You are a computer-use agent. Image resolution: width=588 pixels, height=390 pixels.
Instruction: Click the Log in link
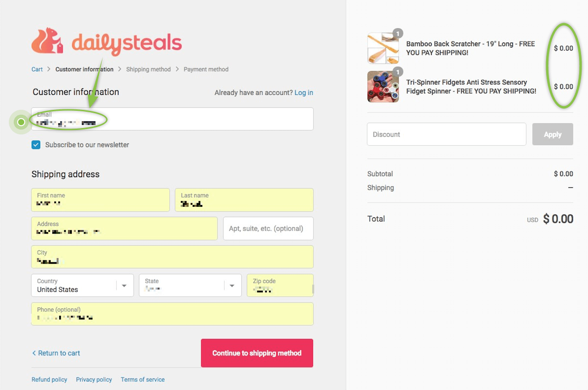(304, 92)
